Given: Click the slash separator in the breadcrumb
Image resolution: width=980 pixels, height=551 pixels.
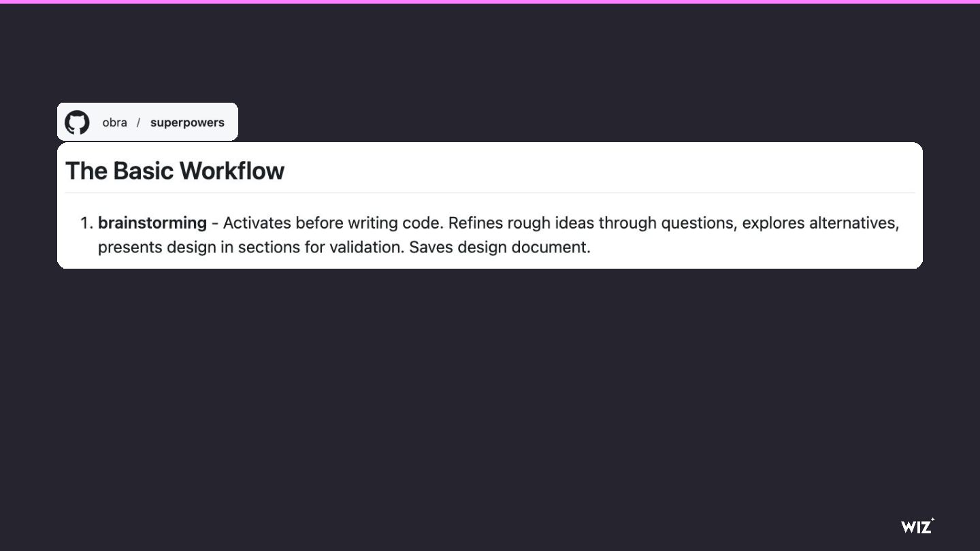Looking at the screenshot, I should (x=138, y=122).
